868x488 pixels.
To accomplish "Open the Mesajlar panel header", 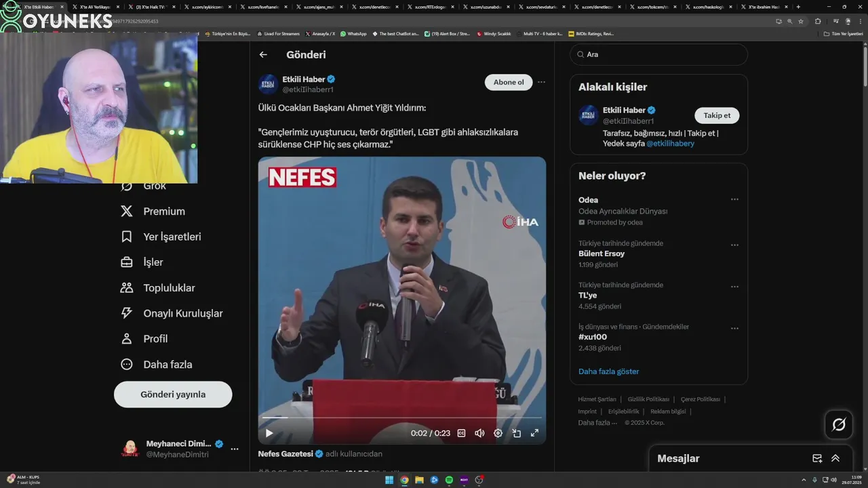I will click(x=751, y=459).
